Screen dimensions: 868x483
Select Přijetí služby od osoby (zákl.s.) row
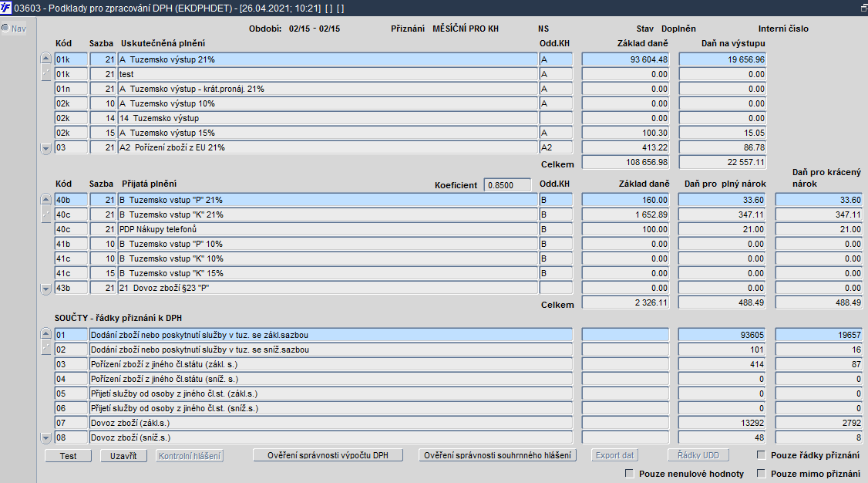(331, 393)
